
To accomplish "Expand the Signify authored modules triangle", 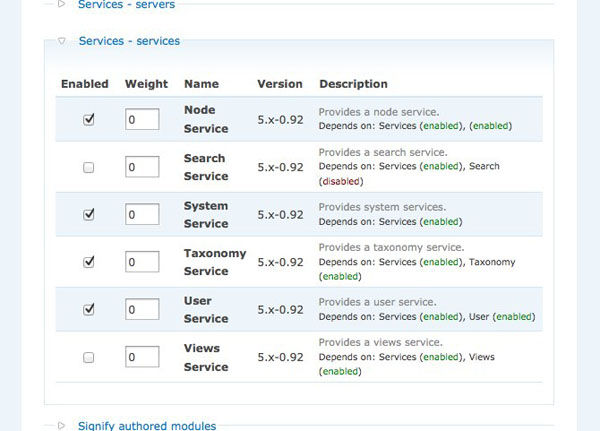I will pyautogui.click(x=61, y=425).
